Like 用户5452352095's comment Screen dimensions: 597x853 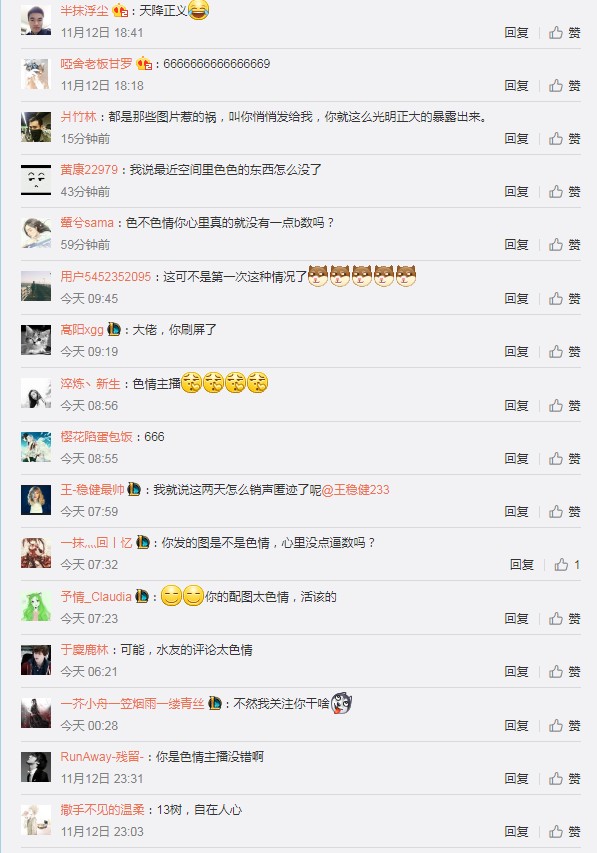pyautogui.click(x=564, y=299)
